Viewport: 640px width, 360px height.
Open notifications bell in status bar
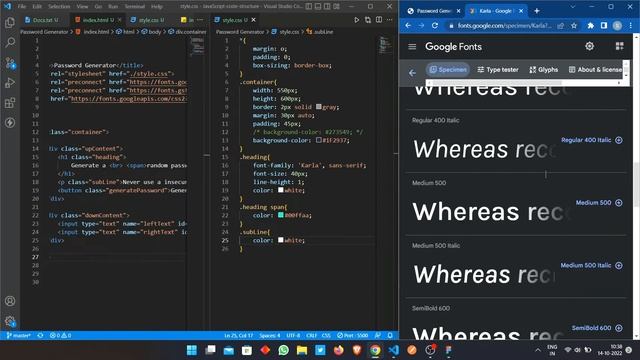[x=390, y=335]
